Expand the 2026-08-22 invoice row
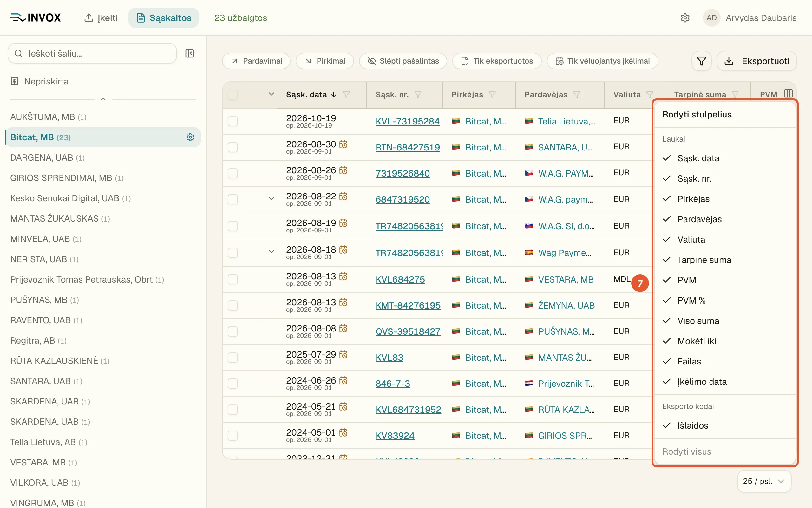The image size is (812, 508). (x=272, y=199)
